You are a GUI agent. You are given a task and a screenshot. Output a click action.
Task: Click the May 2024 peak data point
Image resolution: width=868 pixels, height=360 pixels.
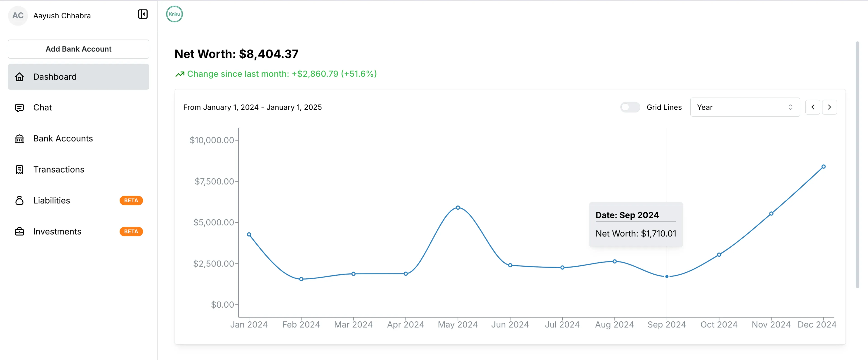click(x=458, y=208)
